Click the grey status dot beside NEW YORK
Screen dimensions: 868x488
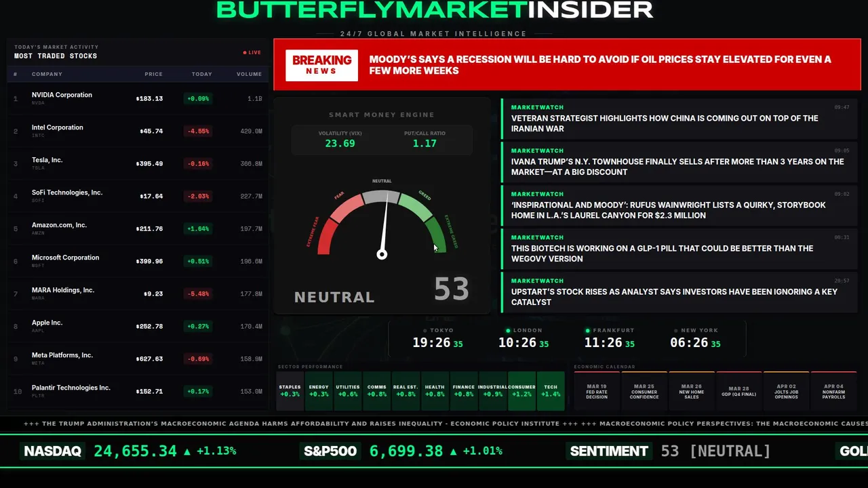tap(675, 331)
